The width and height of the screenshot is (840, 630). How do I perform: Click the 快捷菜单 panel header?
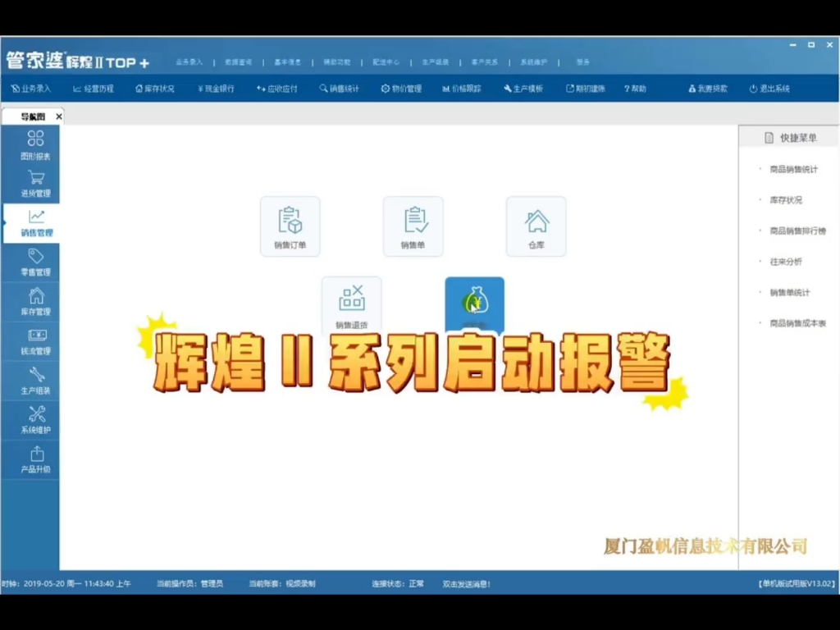pos(790,138)
